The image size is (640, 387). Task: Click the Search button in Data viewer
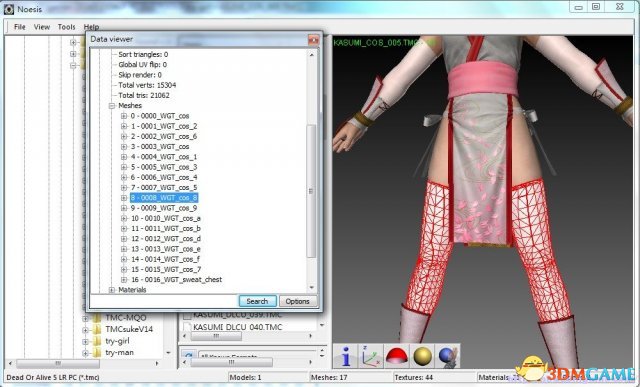coord(258,301)
